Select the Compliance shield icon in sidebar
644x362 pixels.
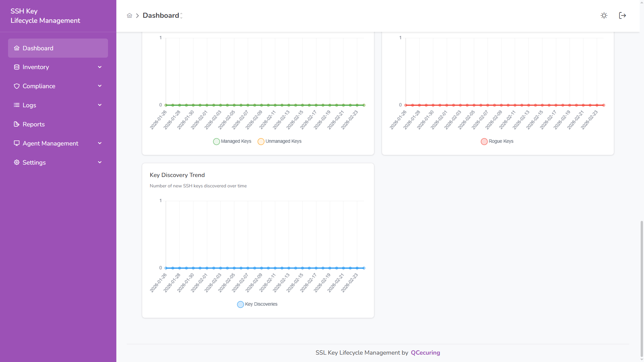click(17, 86)
